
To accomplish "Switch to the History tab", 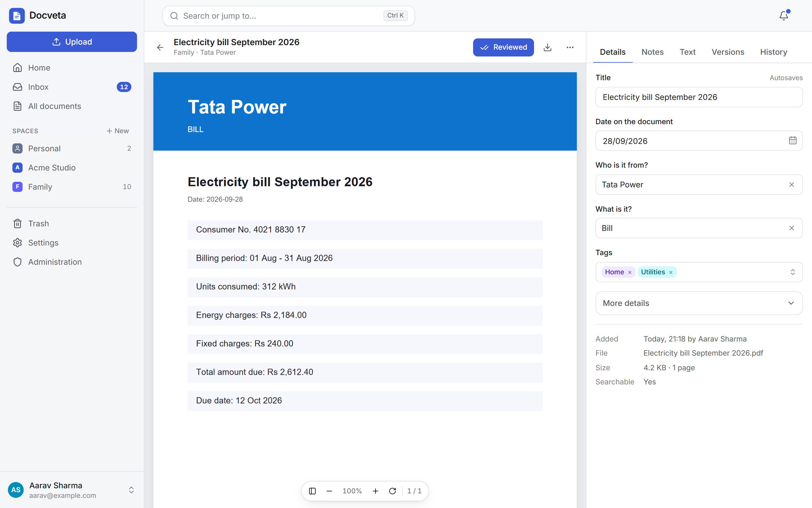I will (773, 52).
